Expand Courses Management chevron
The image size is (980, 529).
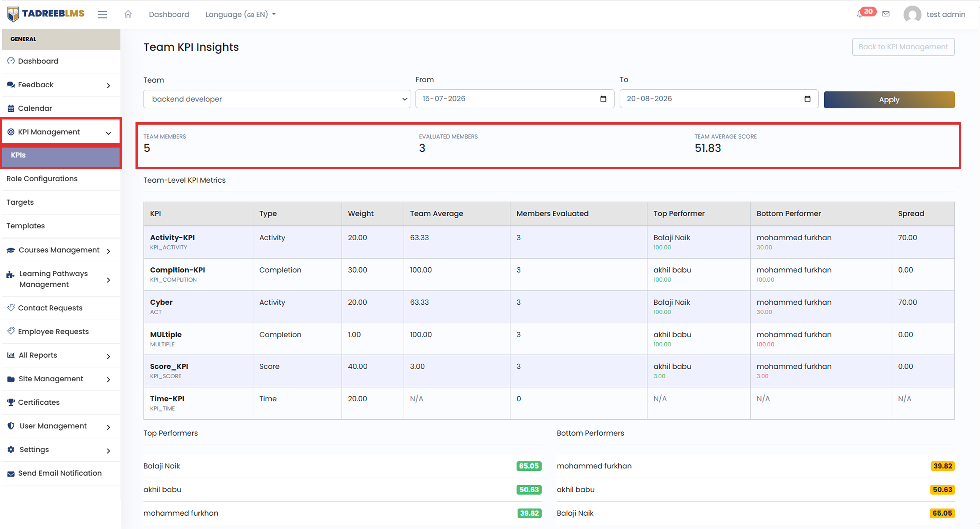tap(109, 251)
